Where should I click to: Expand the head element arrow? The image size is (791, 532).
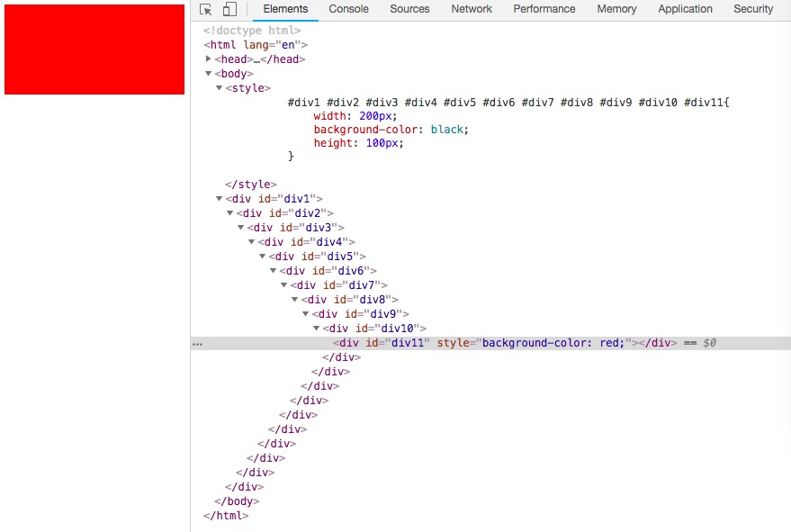(209, 59)
